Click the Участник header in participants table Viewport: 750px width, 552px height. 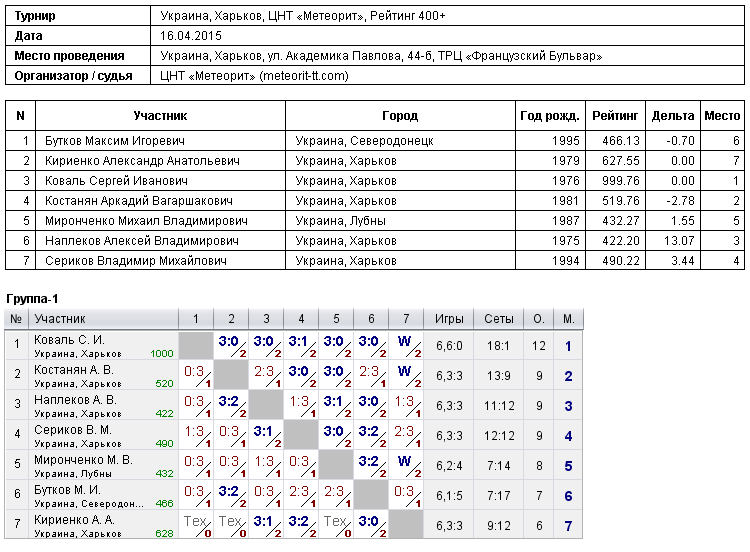pyautogui.click(x=160, y=116)
